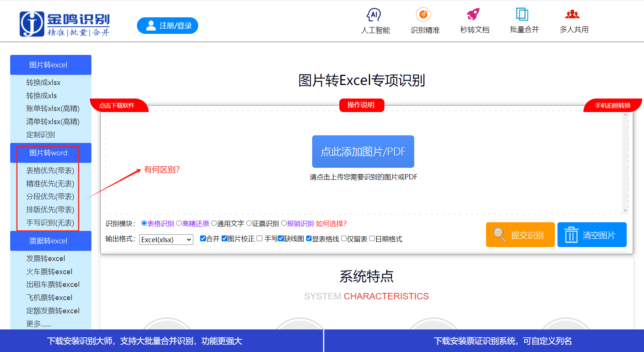Open 发票转excel in the sidebar
The height and width of the screenshot is (352, 644).
[x=46, y=258]
